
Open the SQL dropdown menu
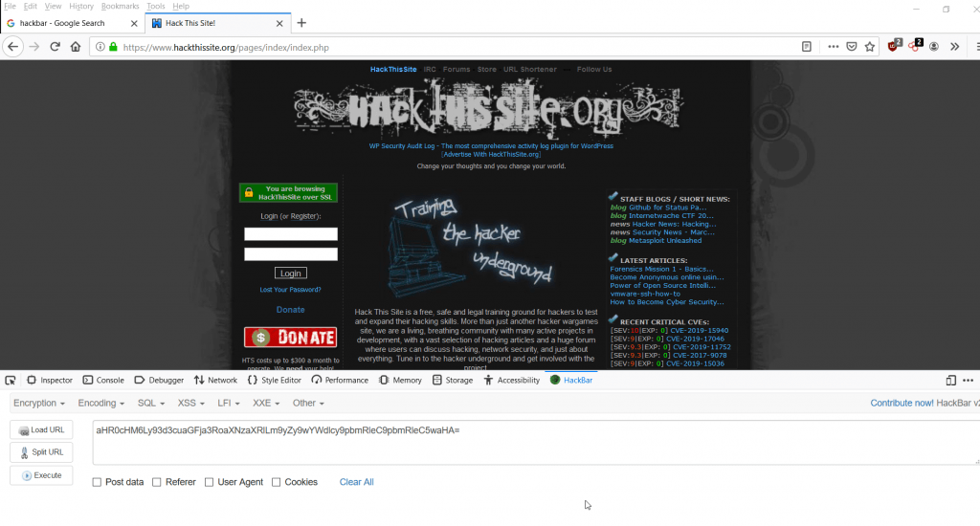point(150,403)
